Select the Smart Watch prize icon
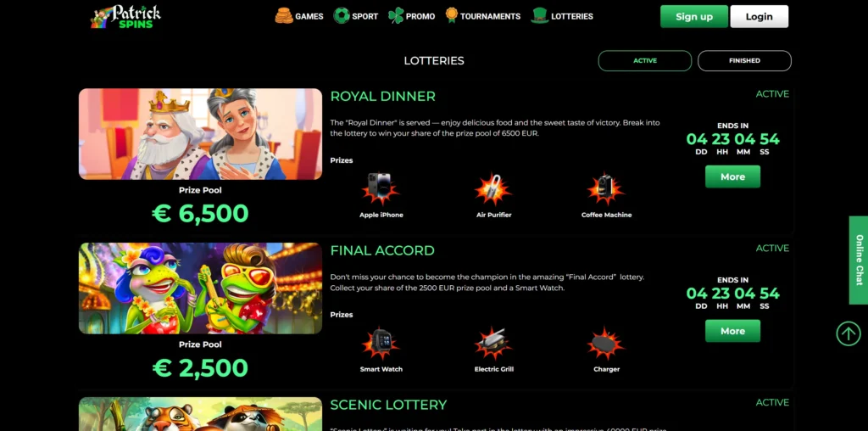Screen dimensions: 868x431 tap(381, 343)
